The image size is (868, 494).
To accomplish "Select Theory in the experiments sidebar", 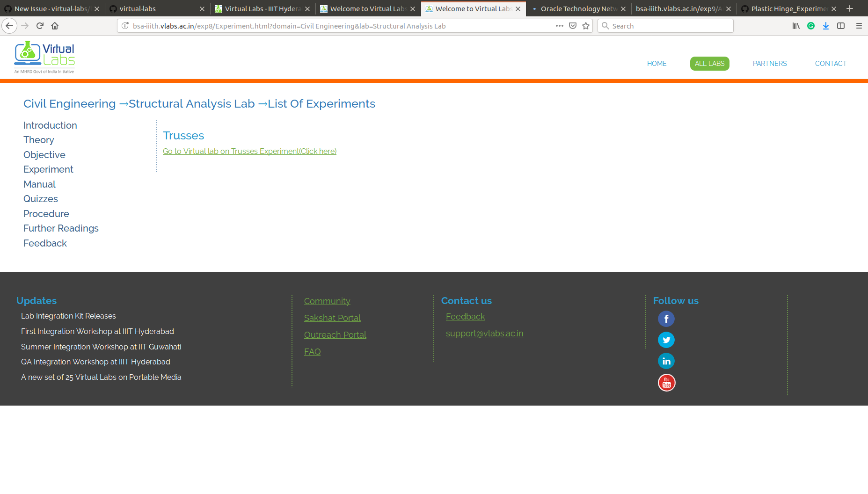I will 38,140.
